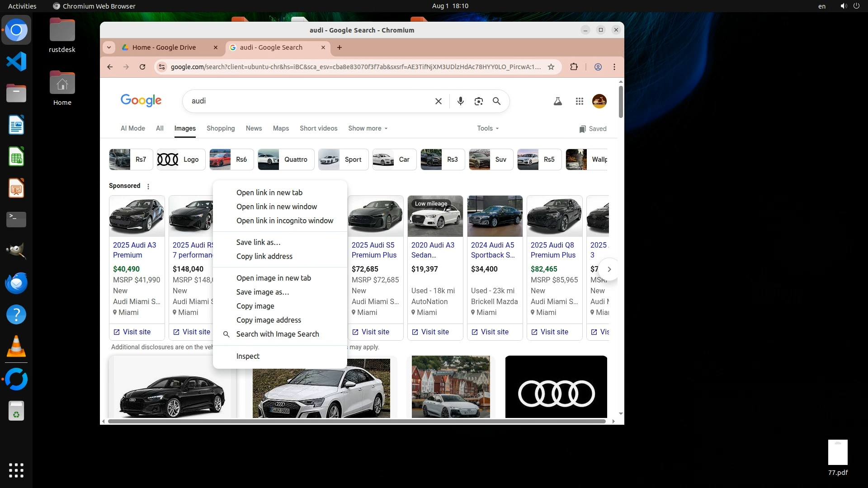Screen dimensions: 868x488
Task: Click the voice search microphone icon
Action: [460, 101]
